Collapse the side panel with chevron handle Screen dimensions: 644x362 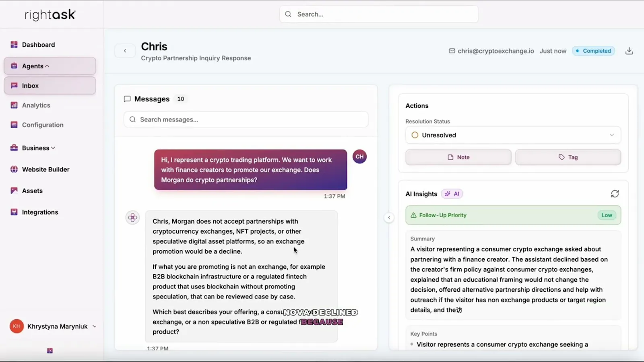point(389,218)
